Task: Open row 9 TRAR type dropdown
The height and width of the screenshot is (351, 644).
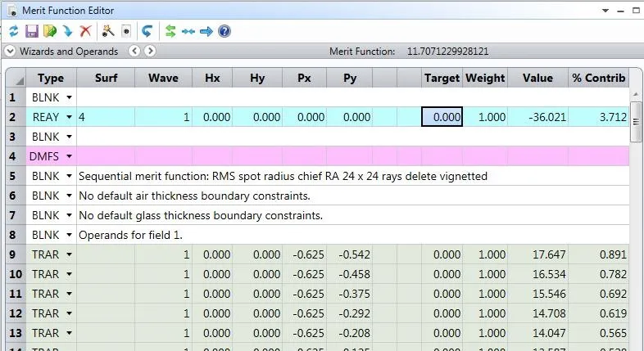Action: pyautogui.click(x=69, y=254)
